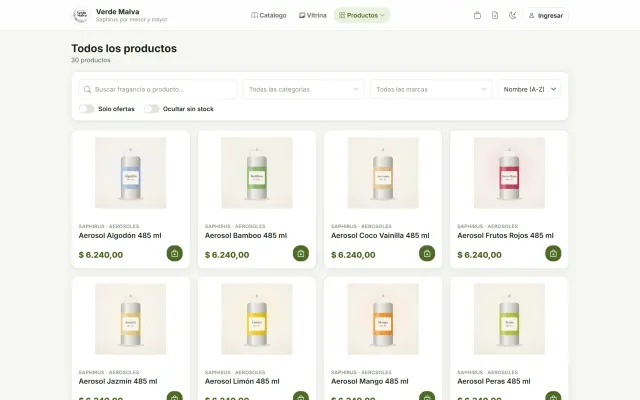
Task: Click the Algodón price $ 6.240,00
Action: pos(101,255)
